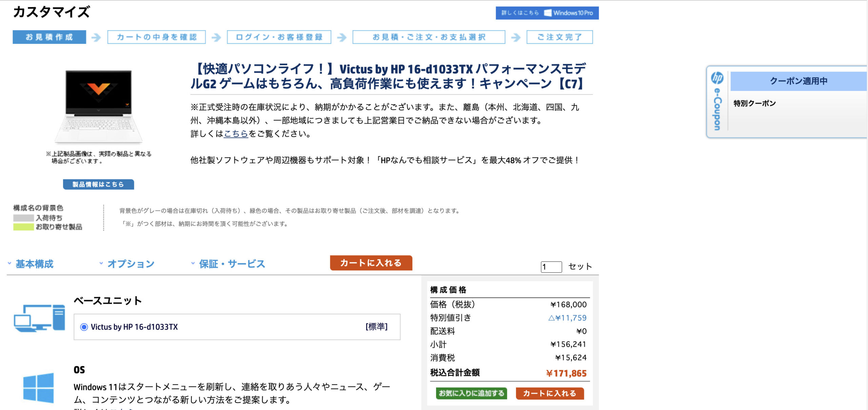Click the 特別値引き △¥11,759 value
Viewport: 868px width, 410px height.
tap(567, 318)
